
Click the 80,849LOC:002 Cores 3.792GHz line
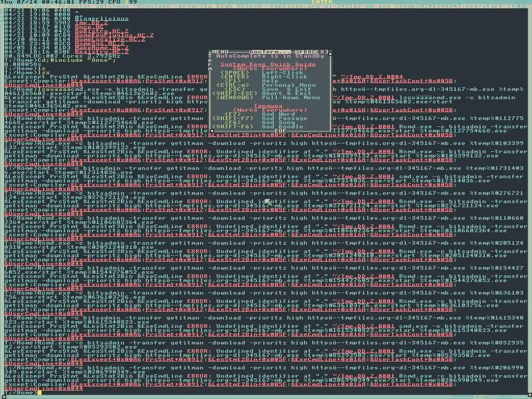tap(62, 56)
